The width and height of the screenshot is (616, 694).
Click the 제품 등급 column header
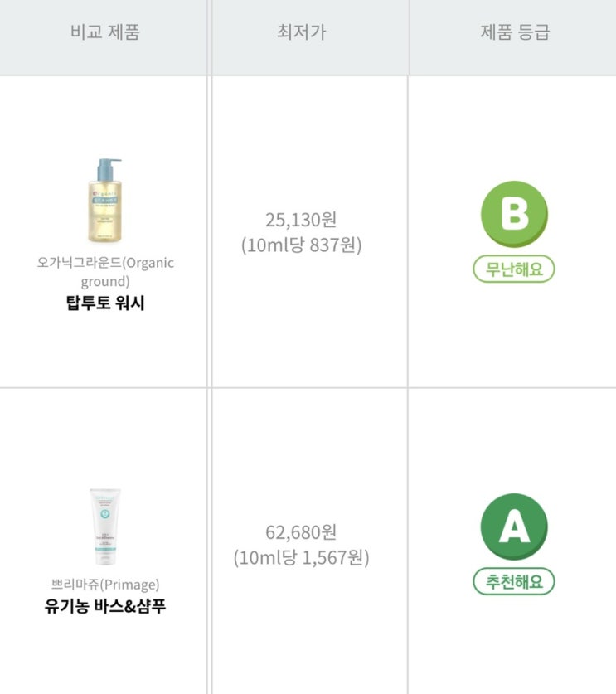pyautogui.click(x=514, y=33)
